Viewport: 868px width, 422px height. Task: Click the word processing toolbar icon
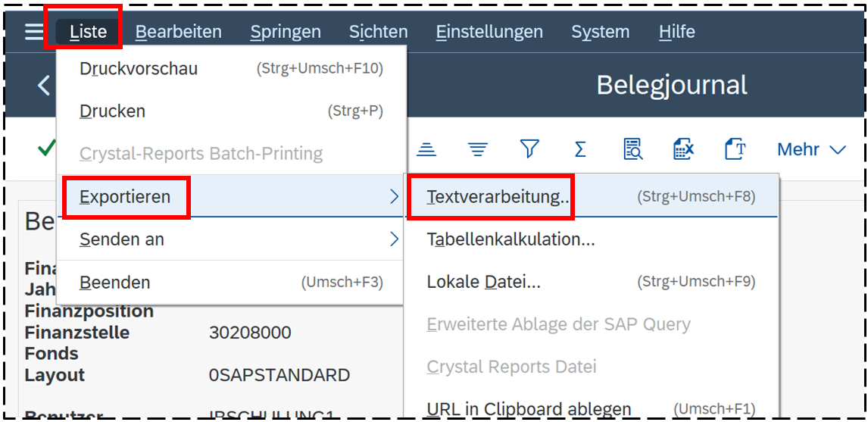click(735, 149)
